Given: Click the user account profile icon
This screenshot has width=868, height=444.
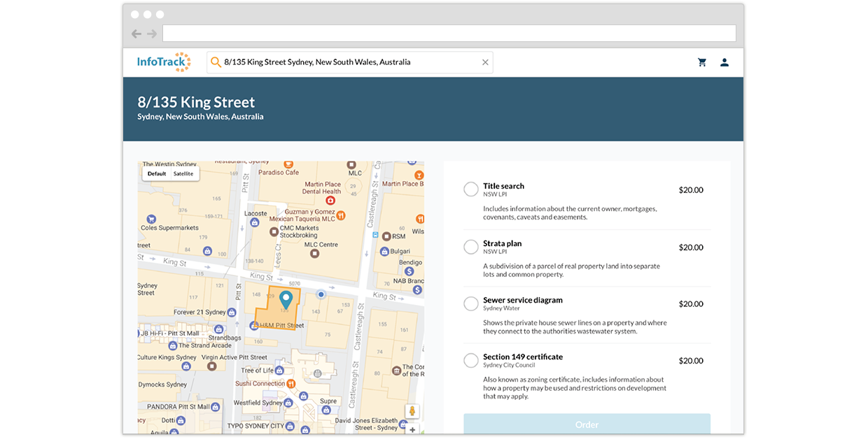Looking at the screenshot, I should 724,62.
